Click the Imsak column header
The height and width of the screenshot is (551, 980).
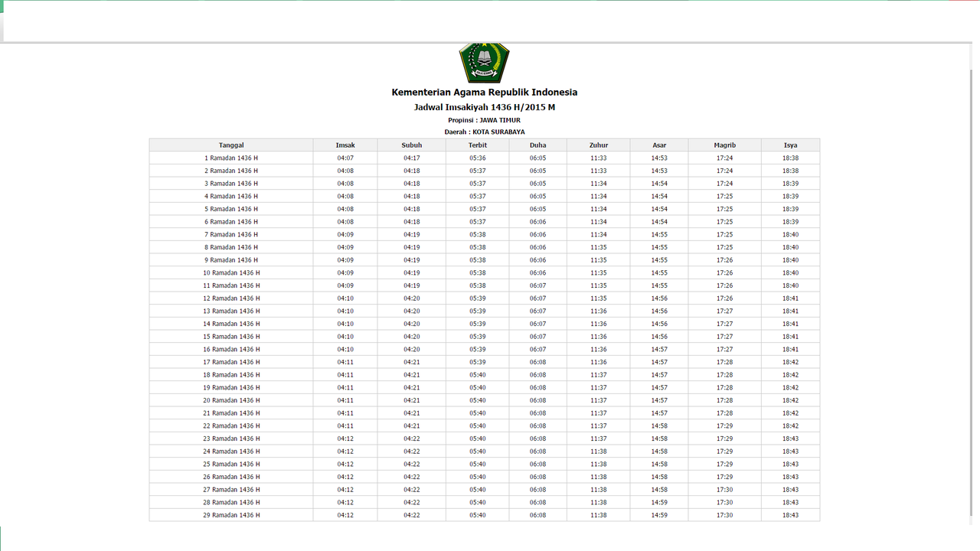pos(345,145)
